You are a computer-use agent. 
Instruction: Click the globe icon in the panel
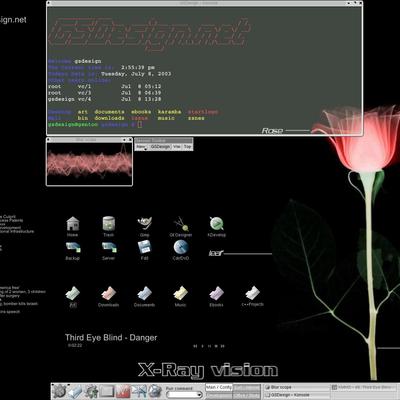154,391
